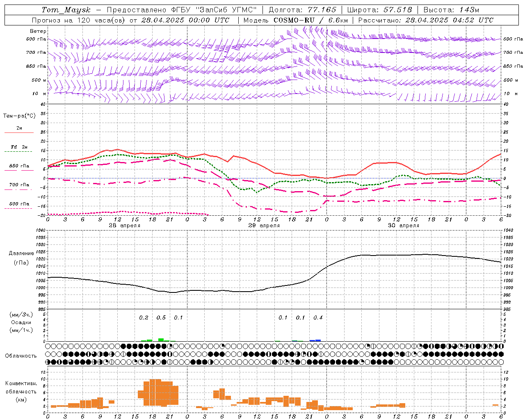Click the Широта: 57.518 value

click(x=380, y=10)
